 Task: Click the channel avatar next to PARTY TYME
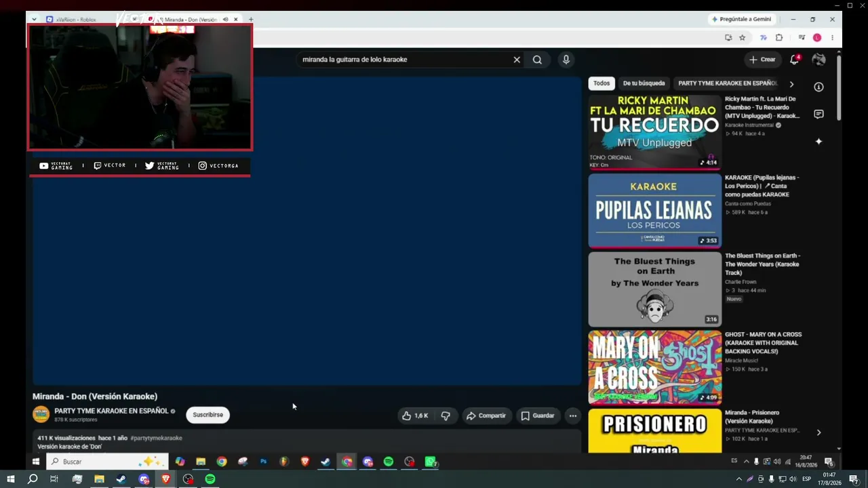click(x=41, y=414)
